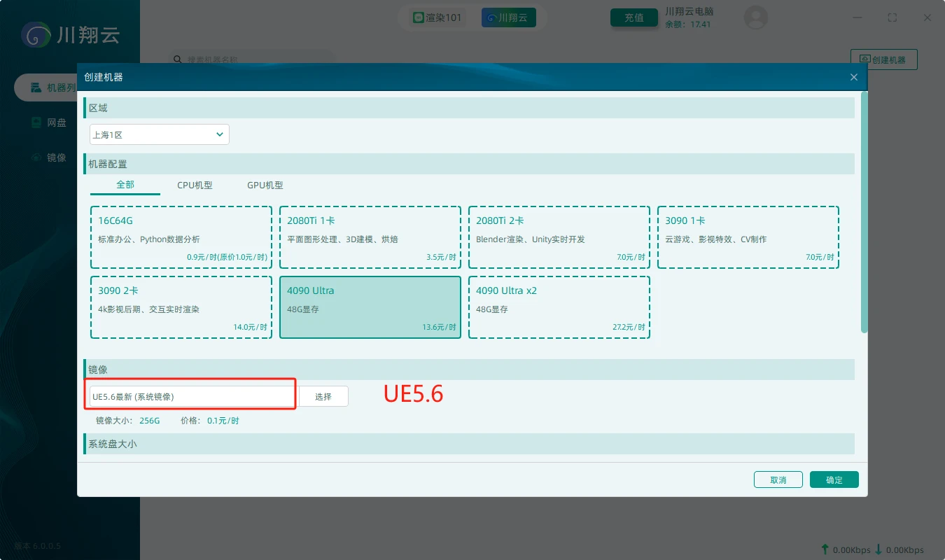
Task: Click the 网盘 sidebar disk icon
Action: (x=36, y=122)
